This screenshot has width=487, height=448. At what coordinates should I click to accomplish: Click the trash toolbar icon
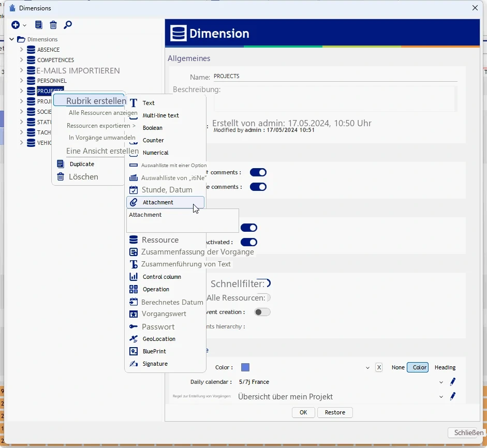pos(53,25)
